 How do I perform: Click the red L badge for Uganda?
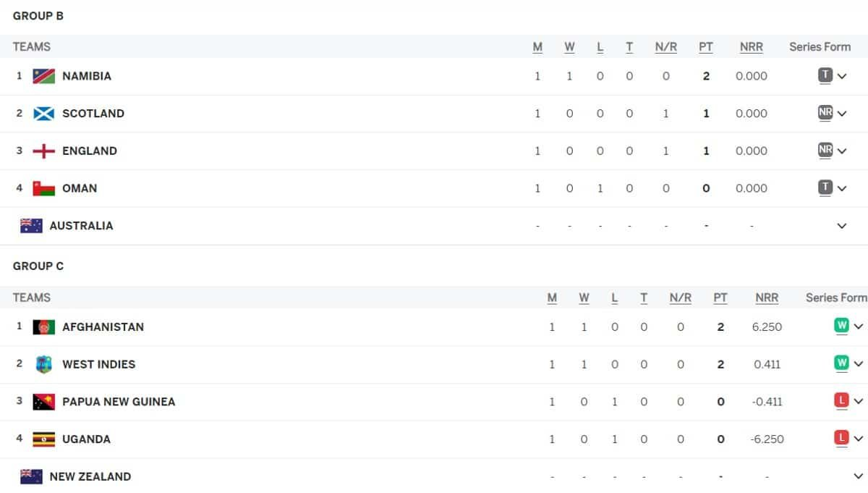pyautogui.click(x=841, y=438)
